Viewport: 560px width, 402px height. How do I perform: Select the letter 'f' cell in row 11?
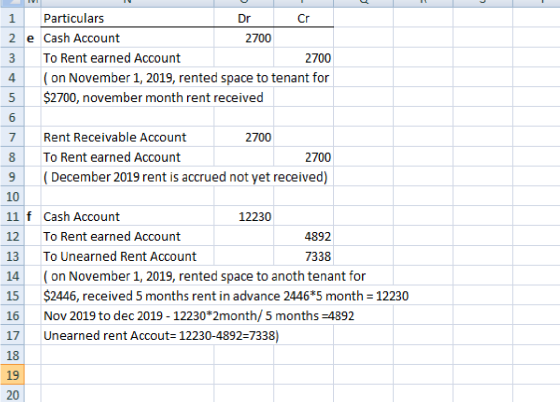(32, 216)
